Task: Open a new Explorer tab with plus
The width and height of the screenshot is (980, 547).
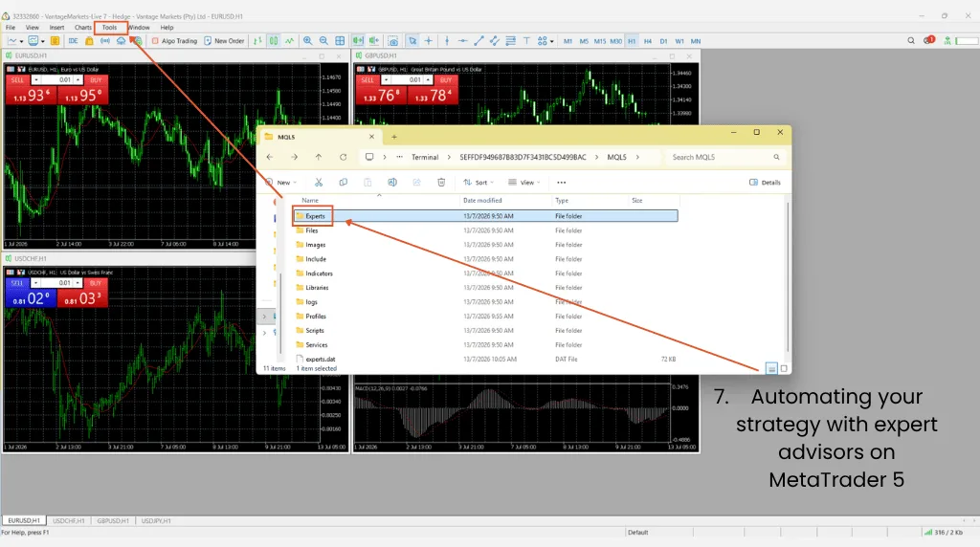Action: click(393, 137)
